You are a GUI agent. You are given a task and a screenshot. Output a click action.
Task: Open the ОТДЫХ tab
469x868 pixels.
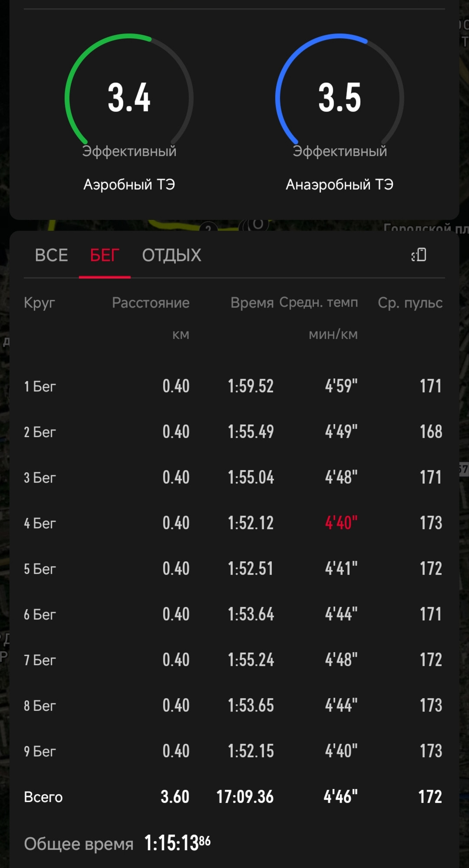tap(172, 255)
